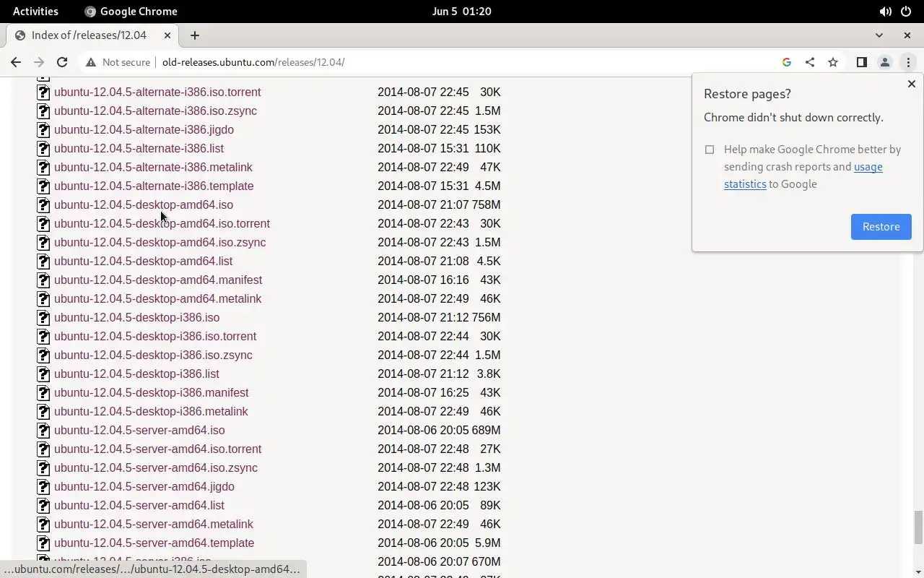This screenshot has width=924, height=578.
Task: Bookmark this page with star icon
Action: click(x=833, y=62)
